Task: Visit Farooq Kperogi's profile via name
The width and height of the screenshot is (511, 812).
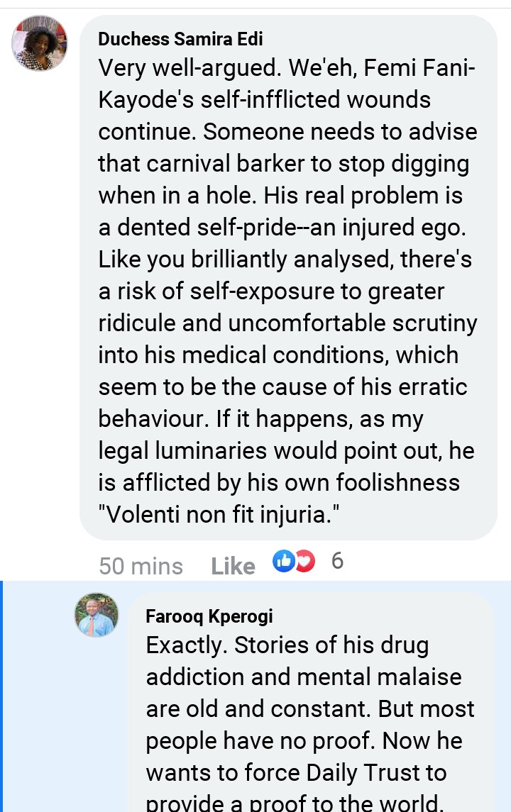Action: (x=209, y=616)
